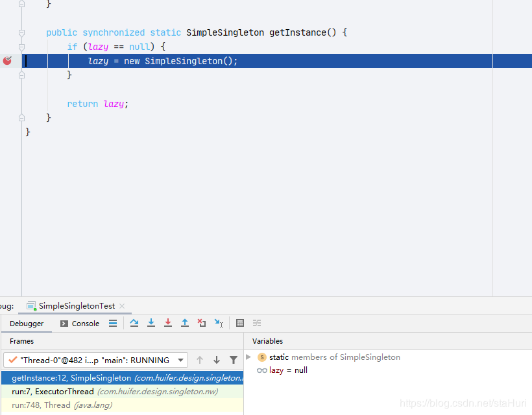The width and height of the screenshot is (532, 415).
Task: Select the Debugger tab
Action: coord(27,324)
